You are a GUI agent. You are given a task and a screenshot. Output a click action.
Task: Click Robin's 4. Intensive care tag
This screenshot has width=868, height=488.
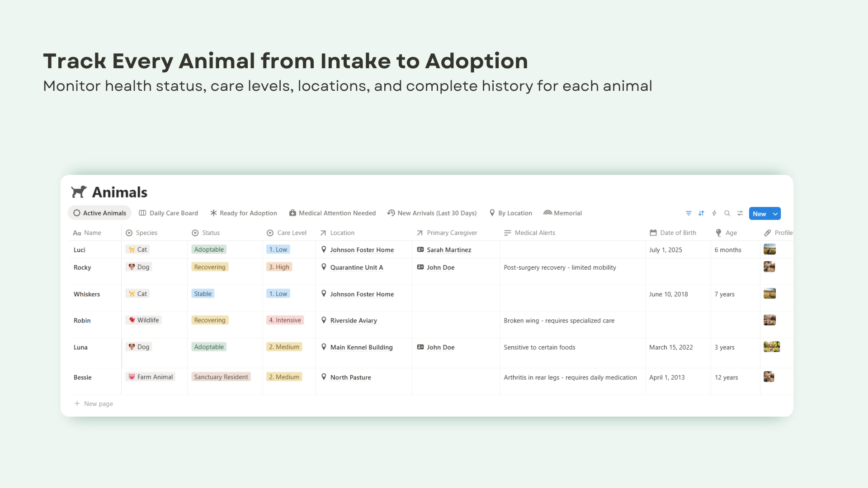pyautogui.click(x=285, y=320)
